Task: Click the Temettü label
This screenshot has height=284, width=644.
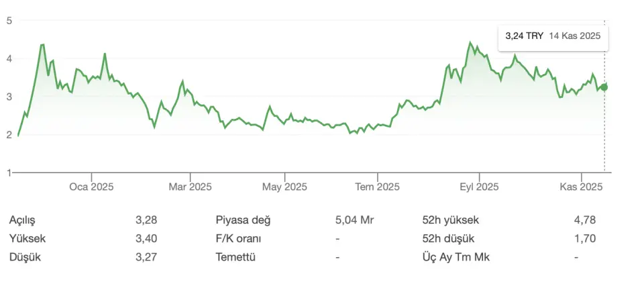Action: point(235,256)
